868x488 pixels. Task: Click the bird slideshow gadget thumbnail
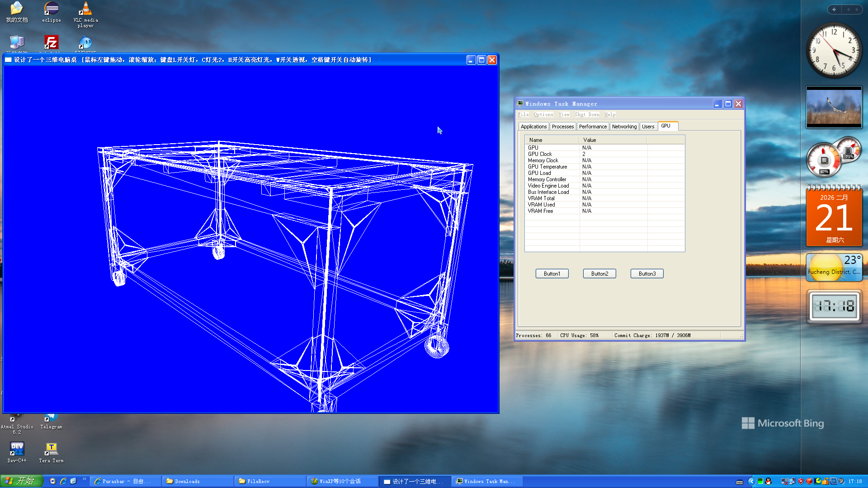pyautogui.click(x=834, y=107)
